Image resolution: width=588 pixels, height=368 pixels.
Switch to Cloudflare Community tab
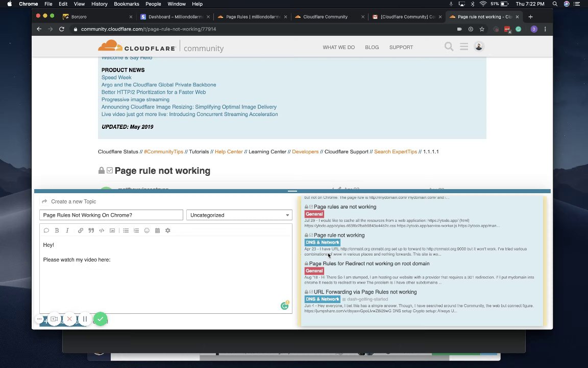point(330,17)
